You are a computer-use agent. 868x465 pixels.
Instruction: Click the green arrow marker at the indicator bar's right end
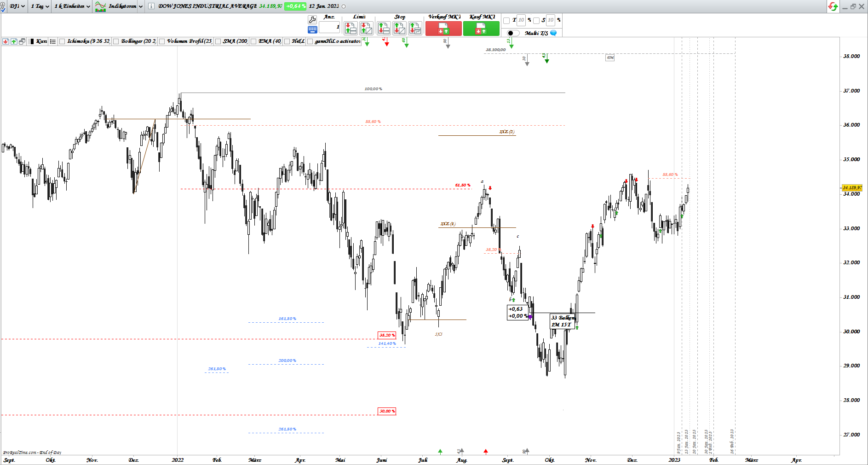pyautogui.click(x=366, y=42)
